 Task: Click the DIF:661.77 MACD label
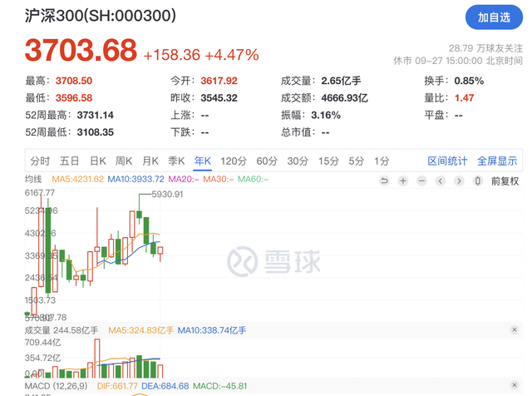pos(117,386)
